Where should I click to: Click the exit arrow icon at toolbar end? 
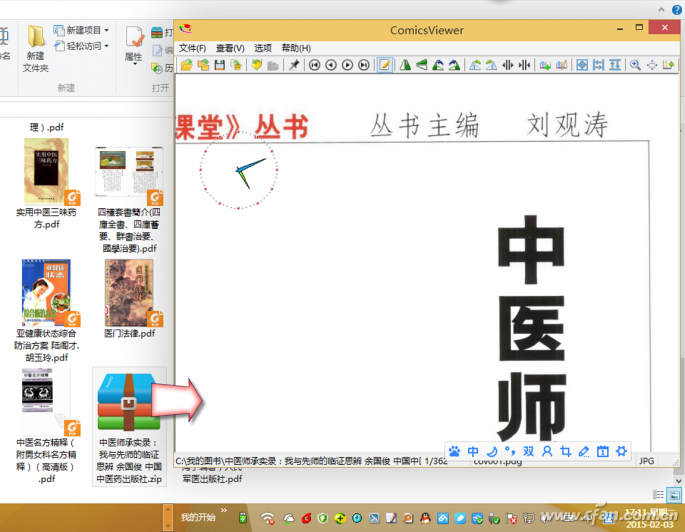(668, 66)
